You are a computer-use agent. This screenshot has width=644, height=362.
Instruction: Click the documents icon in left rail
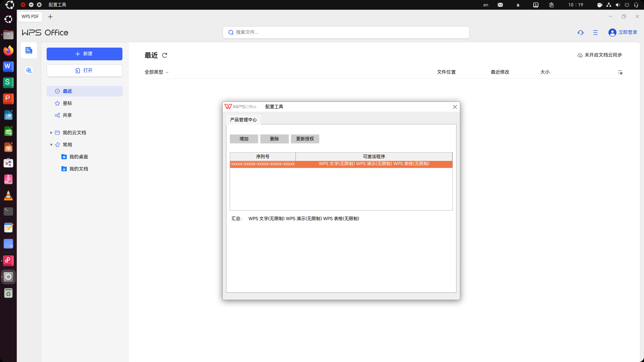[29, 51]
